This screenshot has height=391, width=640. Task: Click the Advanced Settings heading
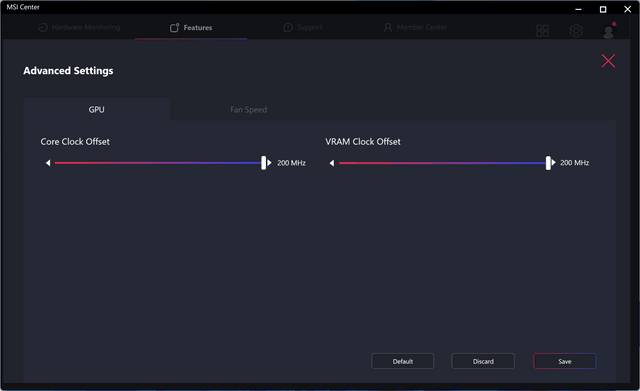point(68,71)
